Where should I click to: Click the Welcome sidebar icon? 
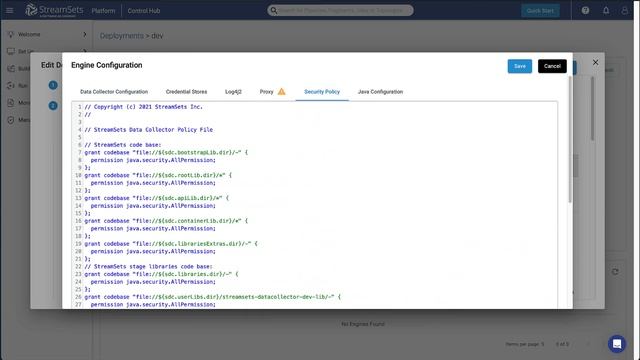pyautogui.click(x=11, y=34)
